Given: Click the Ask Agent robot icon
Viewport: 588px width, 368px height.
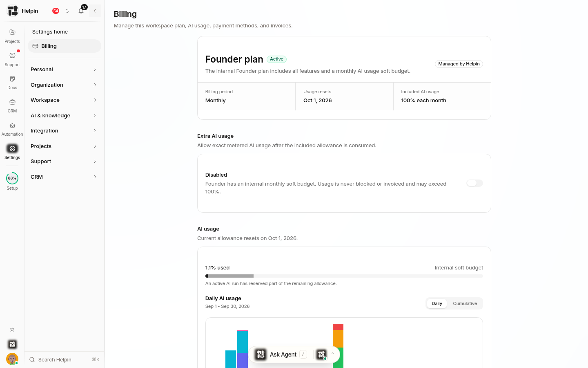Looking at the screenshot, I should (261, 355).
